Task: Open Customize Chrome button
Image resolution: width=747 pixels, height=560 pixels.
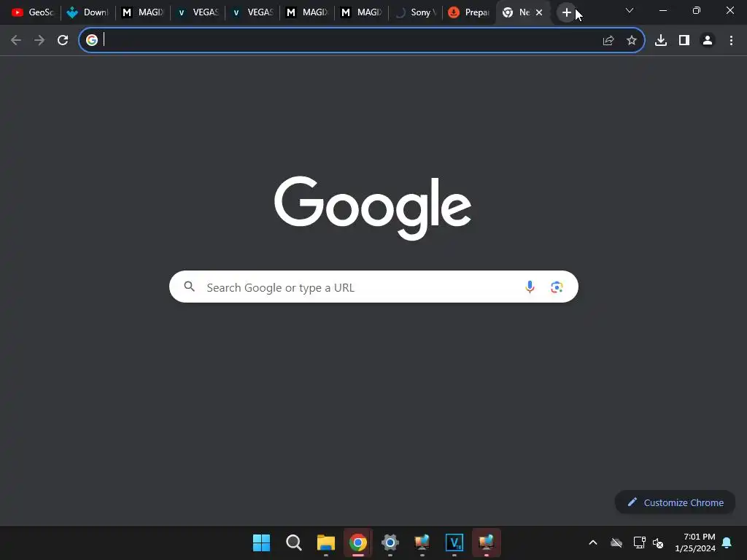Action: (x=675, y=502)
